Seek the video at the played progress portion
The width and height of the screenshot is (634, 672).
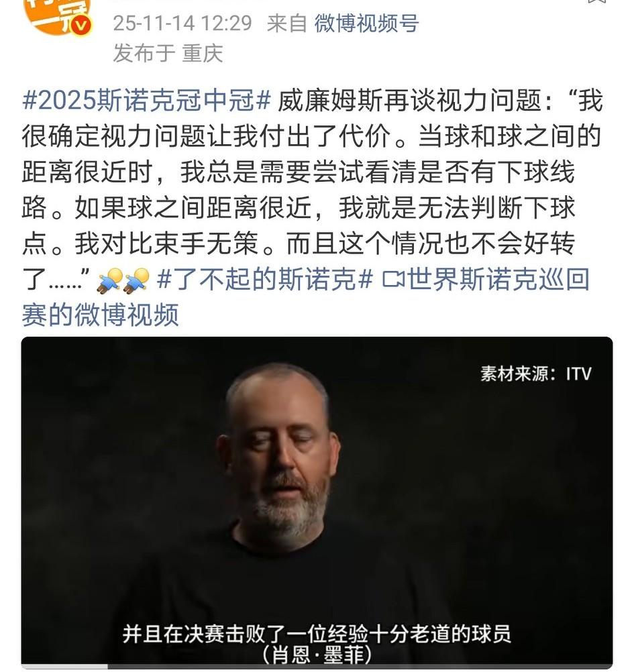point(64,667)
